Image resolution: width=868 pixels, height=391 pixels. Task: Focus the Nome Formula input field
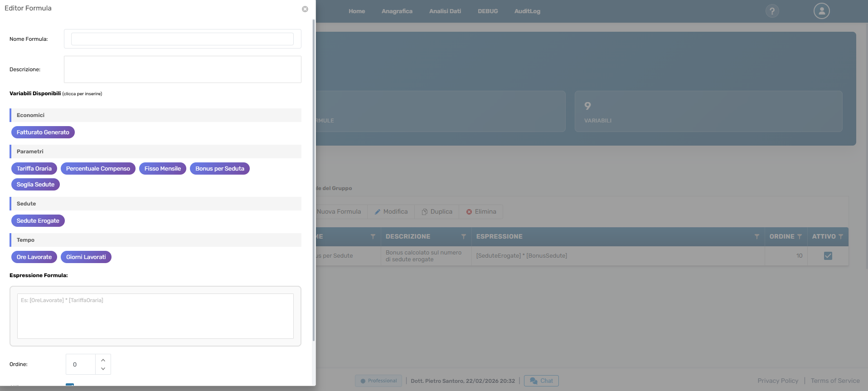[182, 39]
